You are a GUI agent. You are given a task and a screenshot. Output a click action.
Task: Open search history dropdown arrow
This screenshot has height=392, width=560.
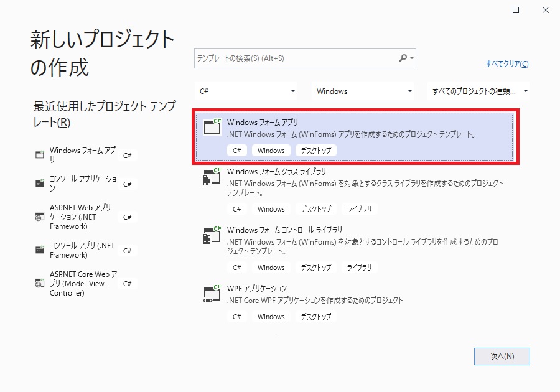coord(411,58)
